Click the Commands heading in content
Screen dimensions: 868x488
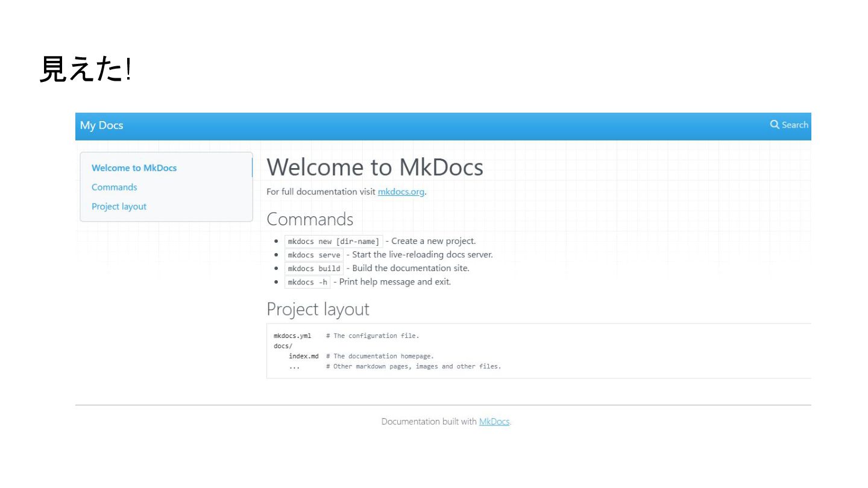point(310,219)
